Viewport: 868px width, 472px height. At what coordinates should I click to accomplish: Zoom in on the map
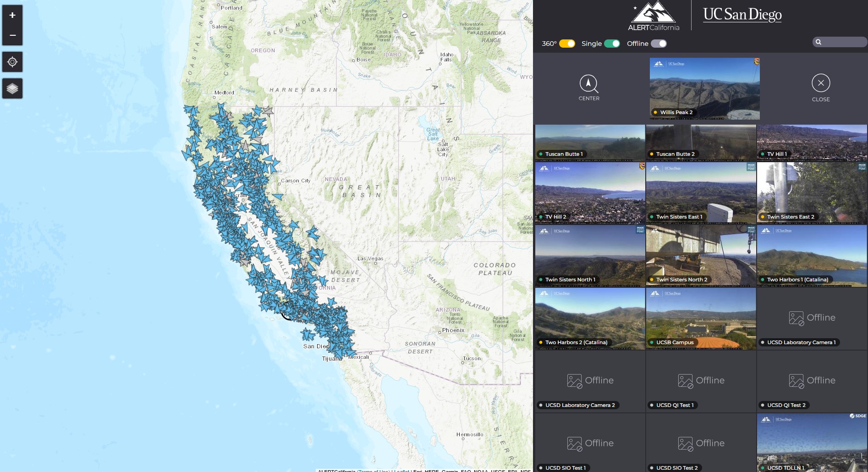click(12, 15)
